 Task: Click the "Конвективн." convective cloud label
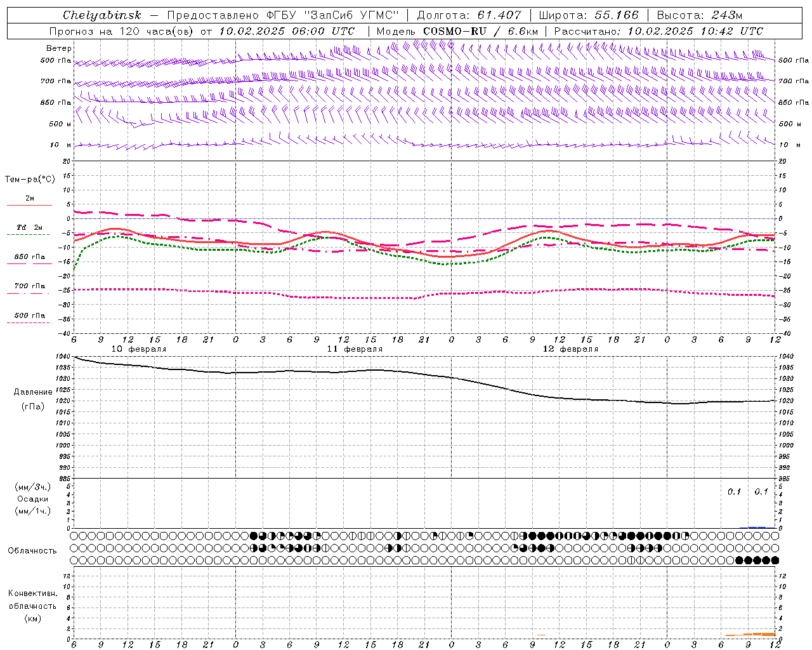point(32,594)
